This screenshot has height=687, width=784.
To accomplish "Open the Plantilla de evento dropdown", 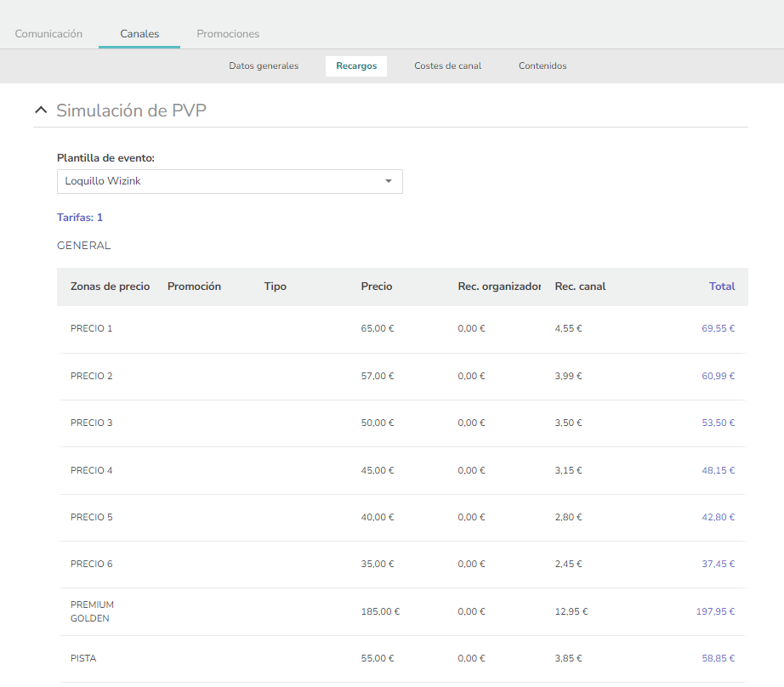I will (230, 181).
